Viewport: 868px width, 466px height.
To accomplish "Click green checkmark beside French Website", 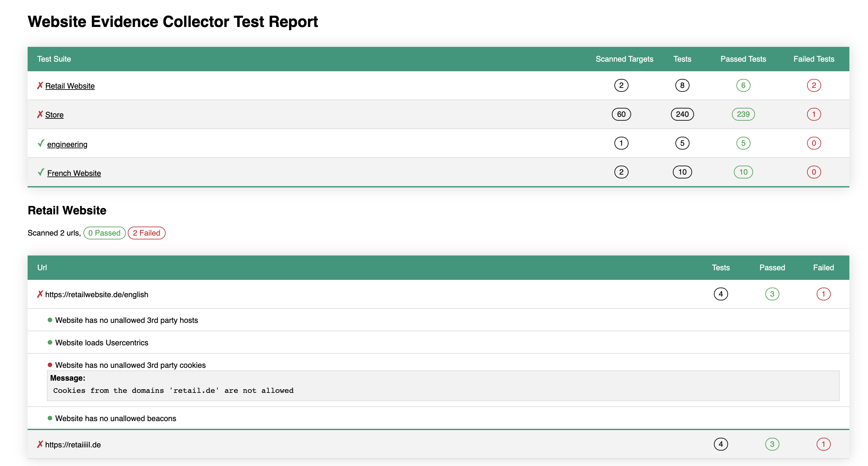I will pyautogui.click(x=41, y=173).
